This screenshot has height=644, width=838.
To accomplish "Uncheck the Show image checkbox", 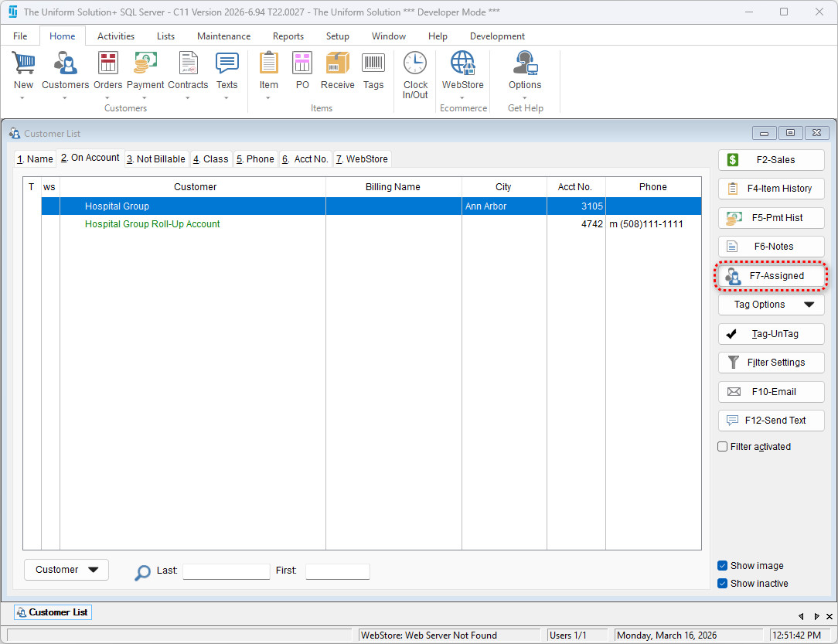I will [x=723, y=566].
